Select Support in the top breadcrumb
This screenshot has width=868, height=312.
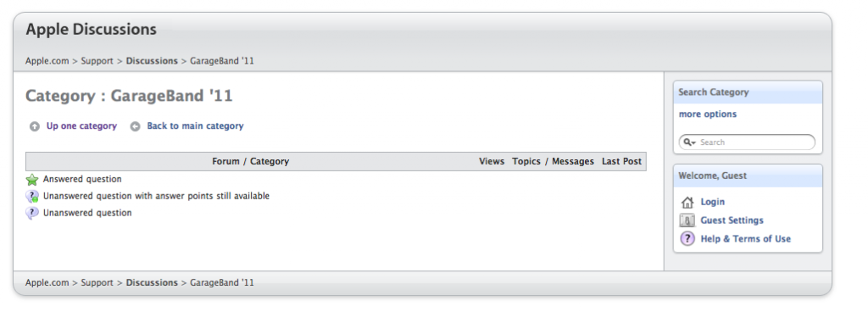[97, 61]
